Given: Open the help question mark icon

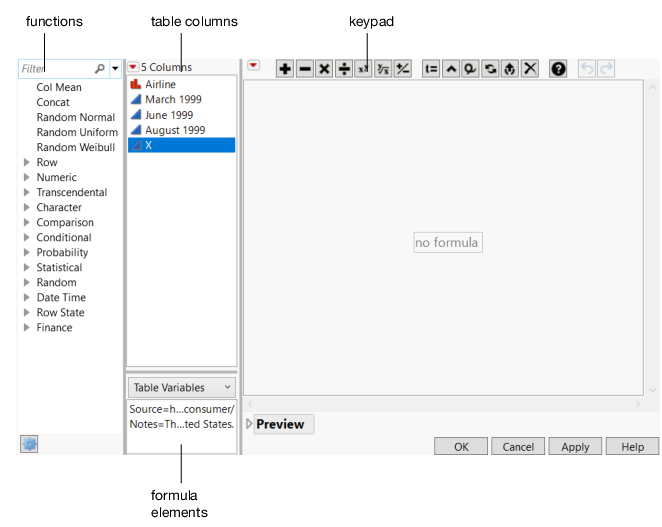Looking at the screenshot, I should tap(558, 68).
